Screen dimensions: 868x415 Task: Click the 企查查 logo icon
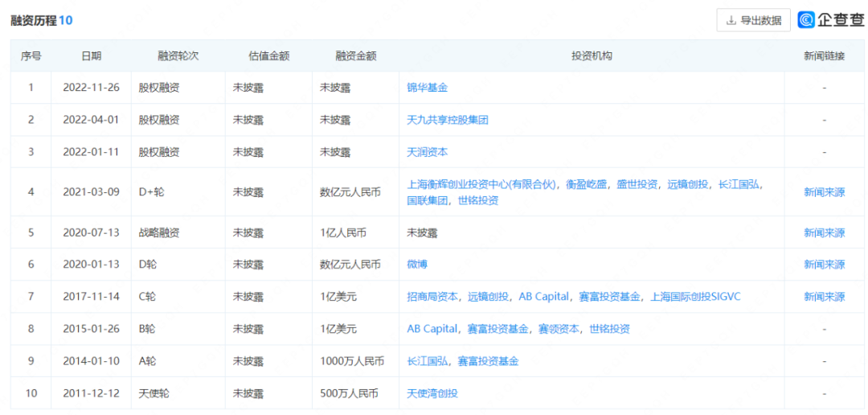point(807,20)
